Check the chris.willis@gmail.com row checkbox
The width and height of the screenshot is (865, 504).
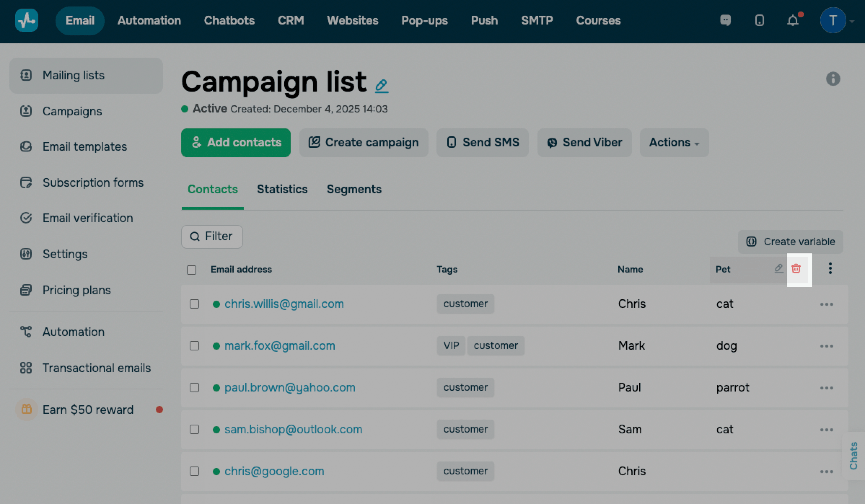coord(194,304)
